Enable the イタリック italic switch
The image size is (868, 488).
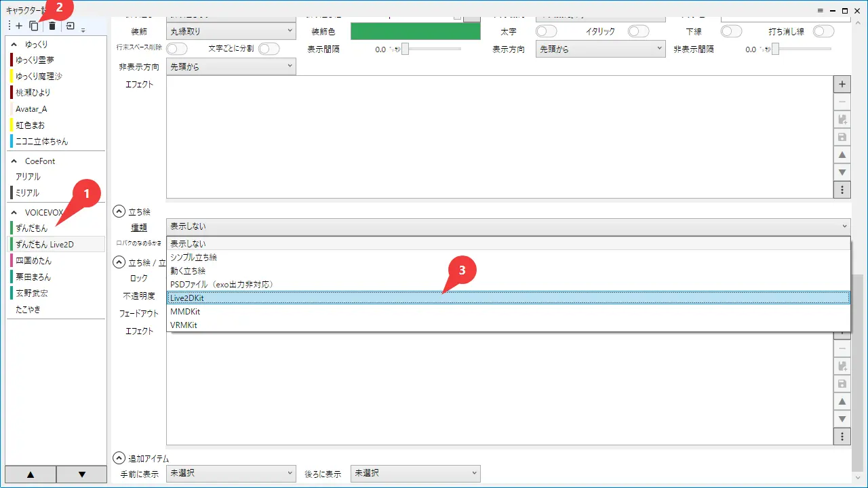click(638, 31)
